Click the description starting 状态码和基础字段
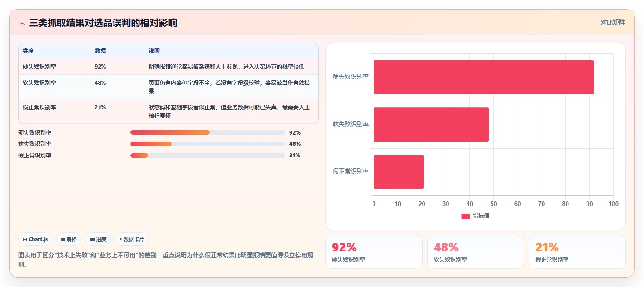Image resolution: width=644 pixels, height=287 pixels. pyautogui.click(x=229, y=112)
